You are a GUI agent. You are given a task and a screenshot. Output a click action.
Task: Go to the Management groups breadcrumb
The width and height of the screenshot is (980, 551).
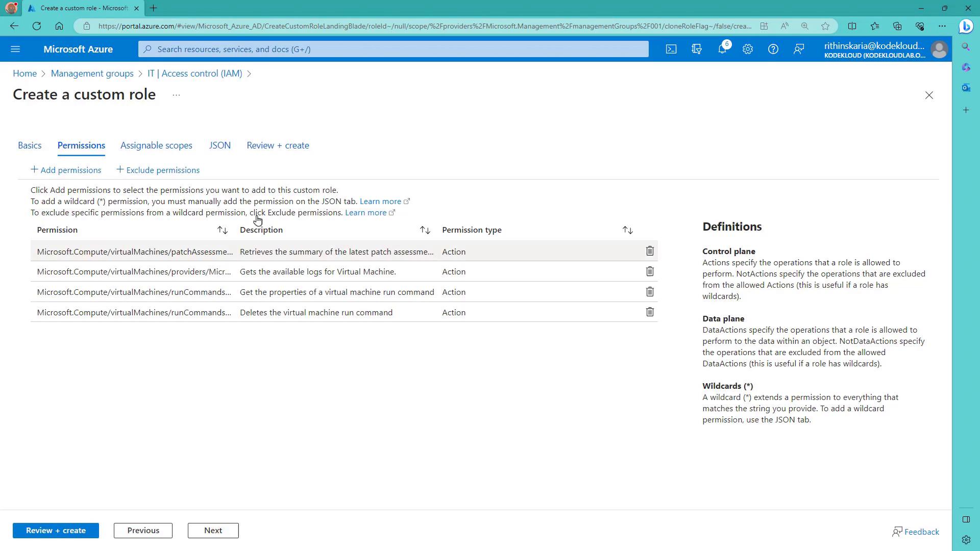[x=92, y=73]
